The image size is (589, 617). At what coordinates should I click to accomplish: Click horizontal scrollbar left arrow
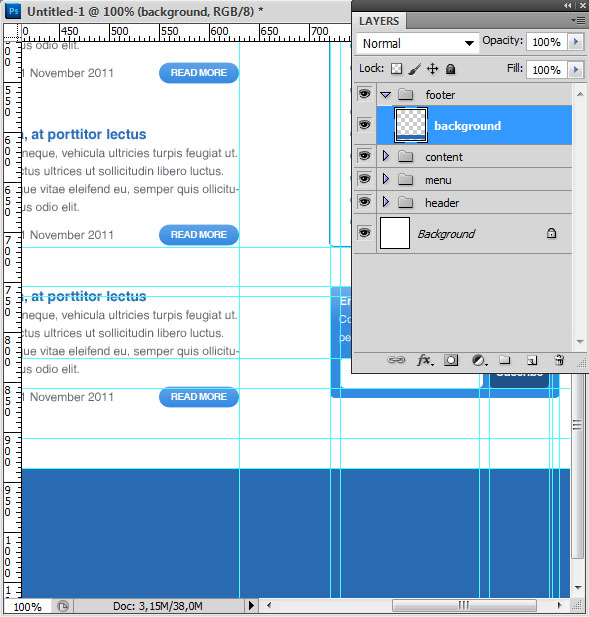tap(269, 605)
